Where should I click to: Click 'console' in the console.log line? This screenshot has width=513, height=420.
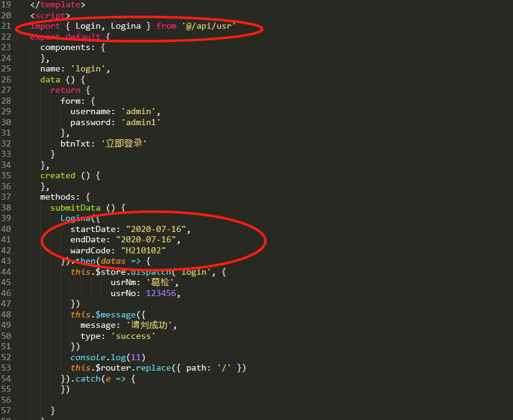88,357
